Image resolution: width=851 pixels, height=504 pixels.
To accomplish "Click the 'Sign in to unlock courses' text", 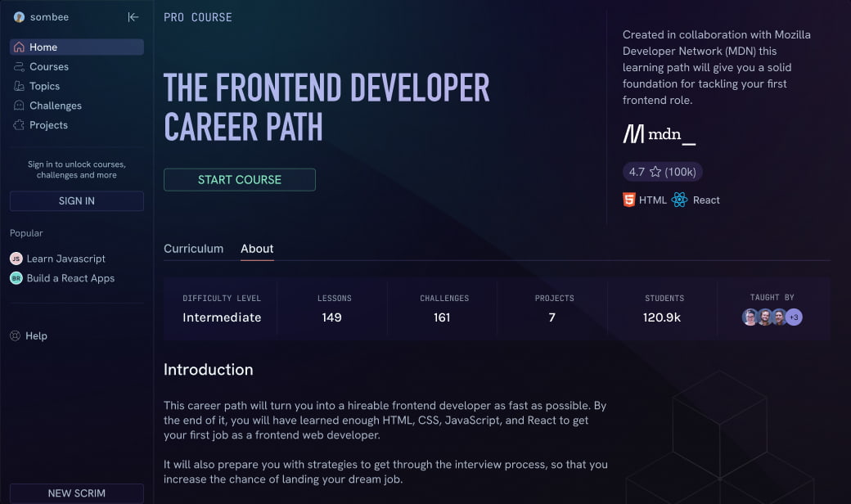I will coord(77,169).
